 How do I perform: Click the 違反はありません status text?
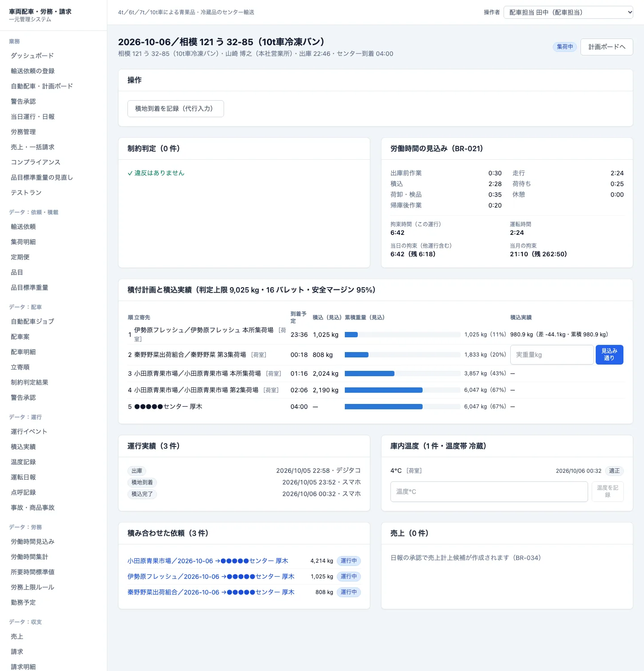[x=156, y=173]
